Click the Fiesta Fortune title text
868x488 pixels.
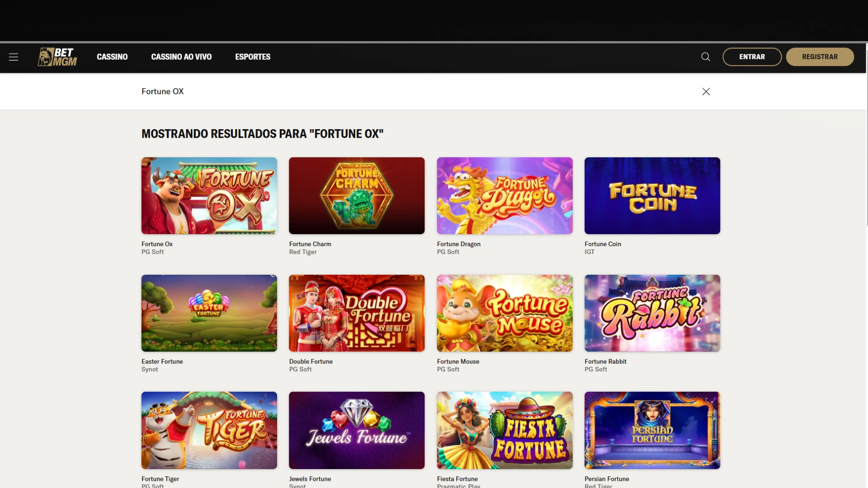(457, 479)
